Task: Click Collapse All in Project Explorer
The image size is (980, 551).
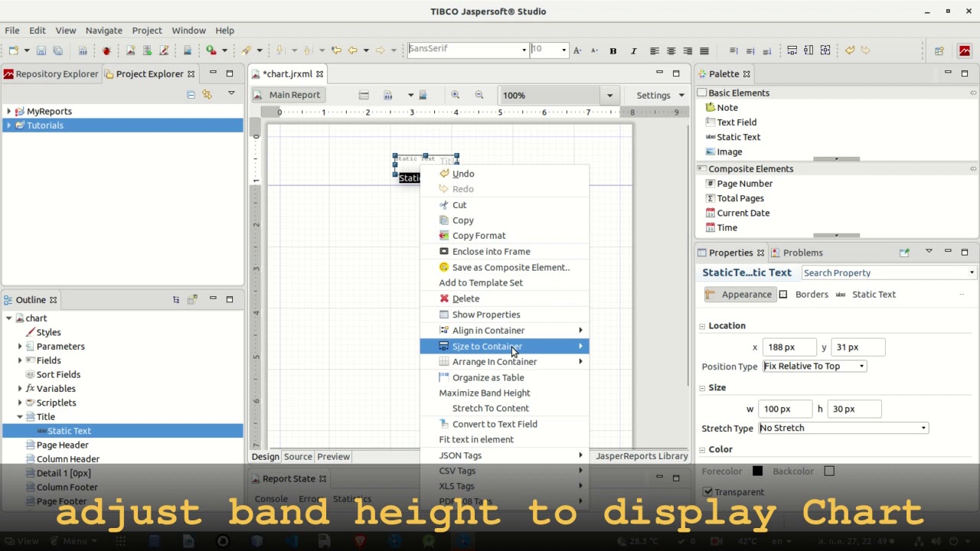Action: click(191, 94)
